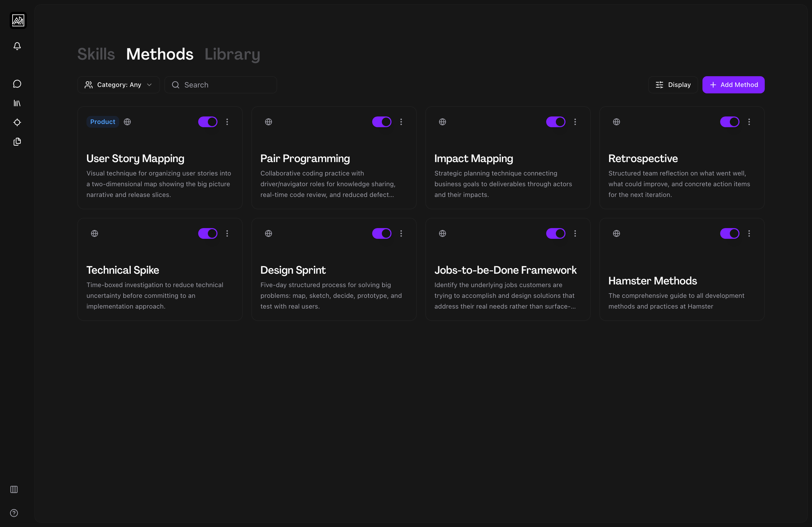Disable the User Story Mapping toggle

tap(208, 122)
